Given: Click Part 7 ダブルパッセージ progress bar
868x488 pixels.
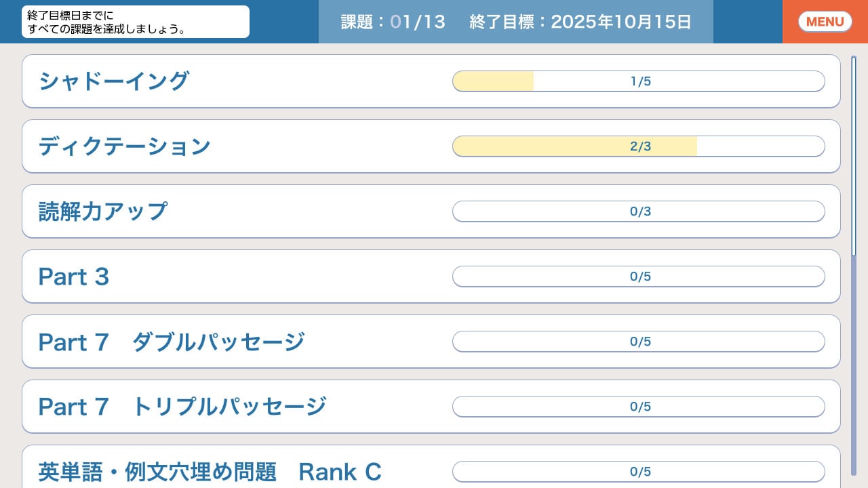Looking at the screenshot, I should click(x=638, y=341).
